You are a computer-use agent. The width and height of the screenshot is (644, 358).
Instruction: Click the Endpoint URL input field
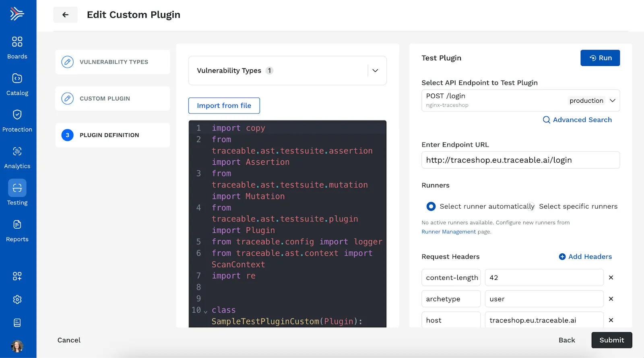pos(520,160)
